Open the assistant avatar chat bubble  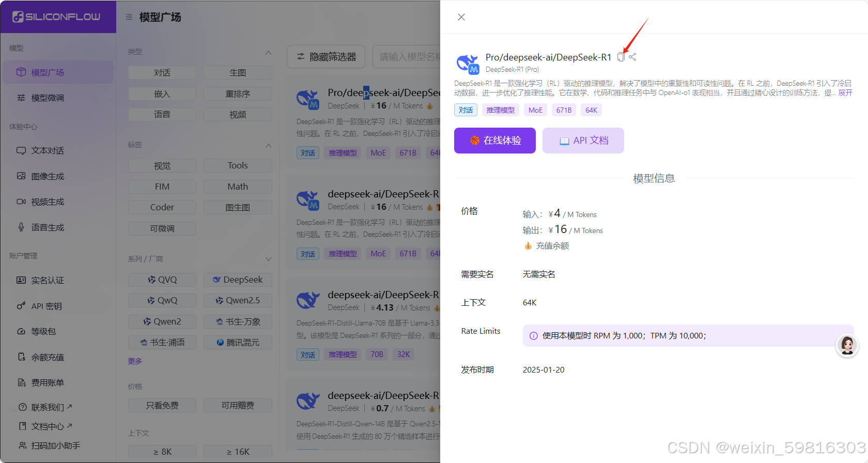coord(847,345)
